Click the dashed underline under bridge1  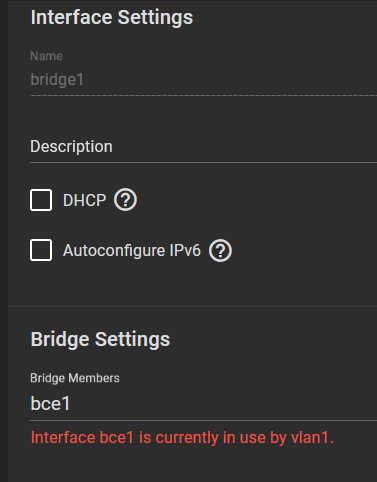(x=203, y=96)
